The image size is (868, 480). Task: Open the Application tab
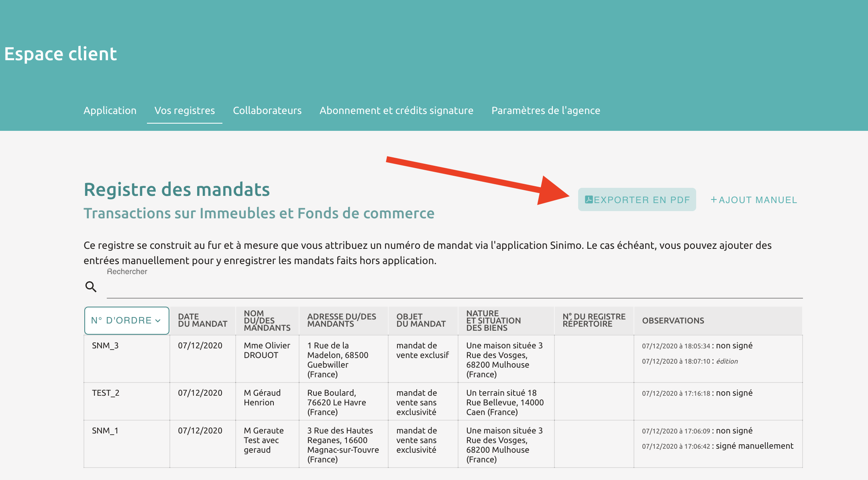tap(110, 110)
